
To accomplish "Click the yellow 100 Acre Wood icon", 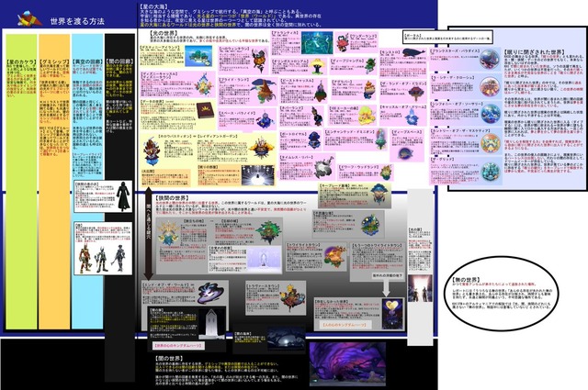I will click(367, 116).
